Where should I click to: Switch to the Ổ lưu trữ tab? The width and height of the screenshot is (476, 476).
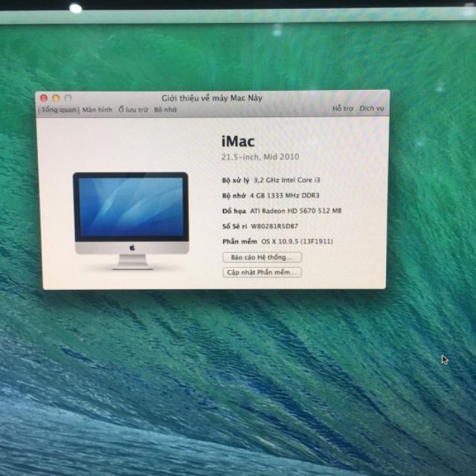(133, 109)
